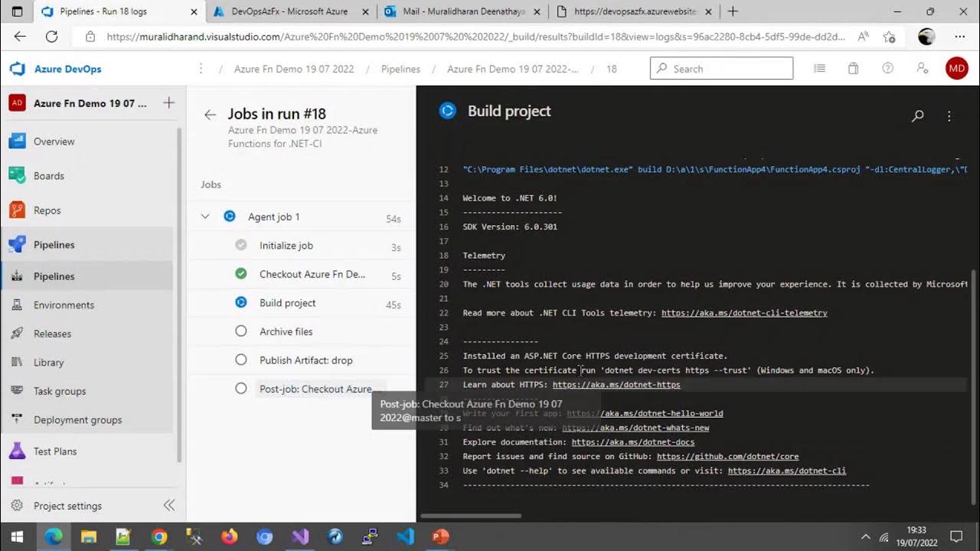This screenshot has width=980, height=551.
Task: Select the Checkout Azure Fn De... step
Action: coord(302,274)
